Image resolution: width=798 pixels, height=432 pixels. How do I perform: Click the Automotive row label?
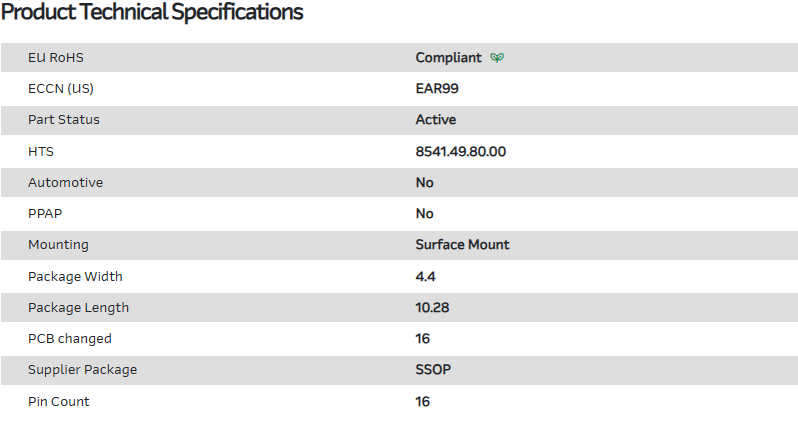click(65, 183)
